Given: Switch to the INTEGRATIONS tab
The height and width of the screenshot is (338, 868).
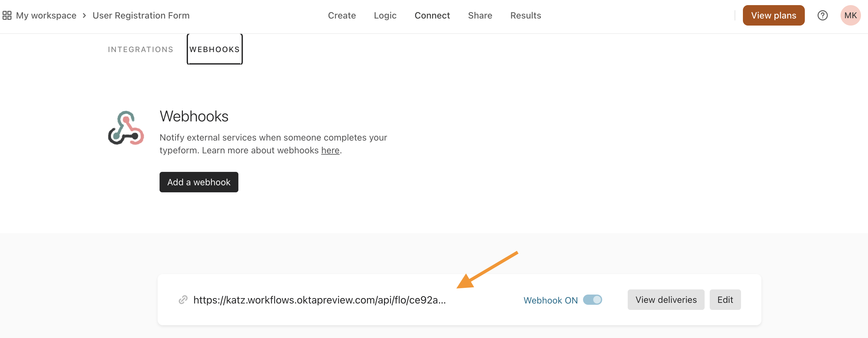Looking at the screenshot, I should (x=140, y=49).
